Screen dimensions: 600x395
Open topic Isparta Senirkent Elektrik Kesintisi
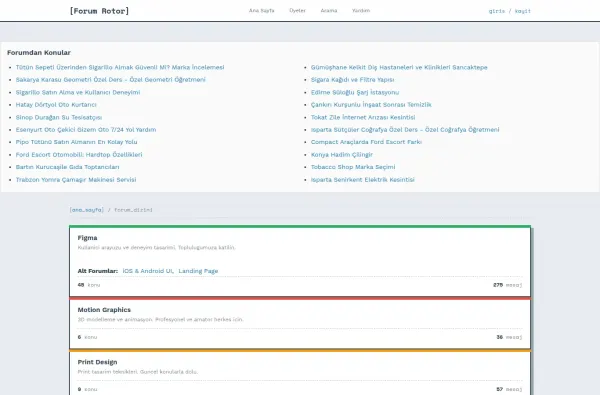tap(362, 180)
